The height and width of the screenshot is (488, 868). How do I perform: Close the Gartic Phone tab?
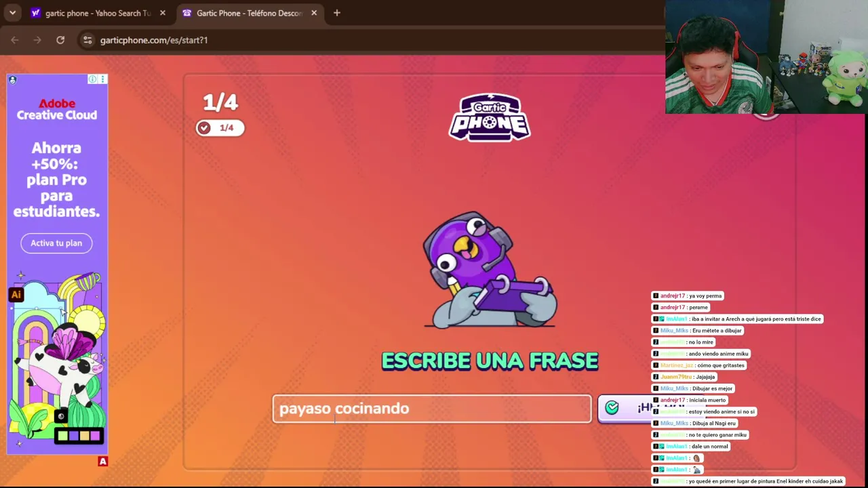[x=314, y=13]
